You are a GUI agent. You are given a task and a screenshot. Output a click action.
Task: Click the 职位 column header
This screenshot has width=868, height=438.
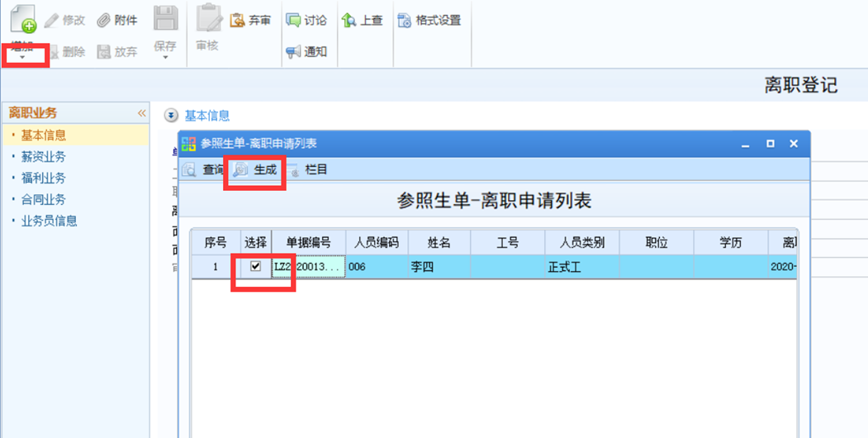pyautogui.click(x=657, y=242)
